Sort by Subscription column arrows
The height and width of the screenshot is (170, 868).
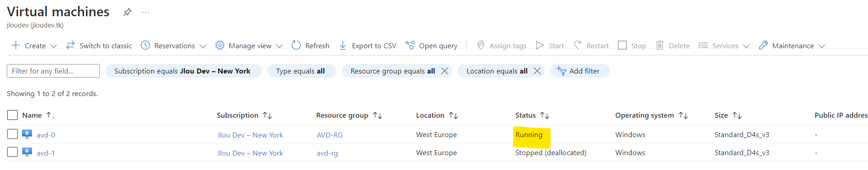(267, 115)
